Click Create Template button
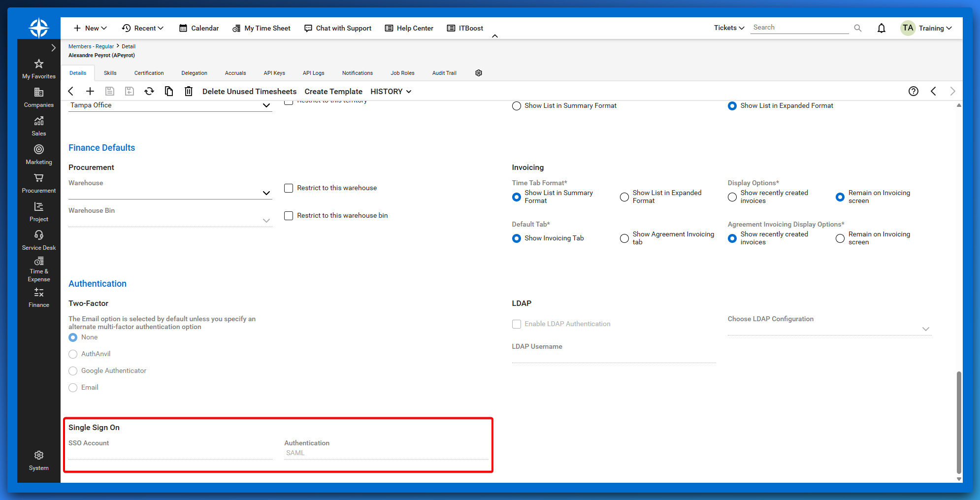Viewport: 980px width, 500px height. pyautogui.click(x=333, y=92)
